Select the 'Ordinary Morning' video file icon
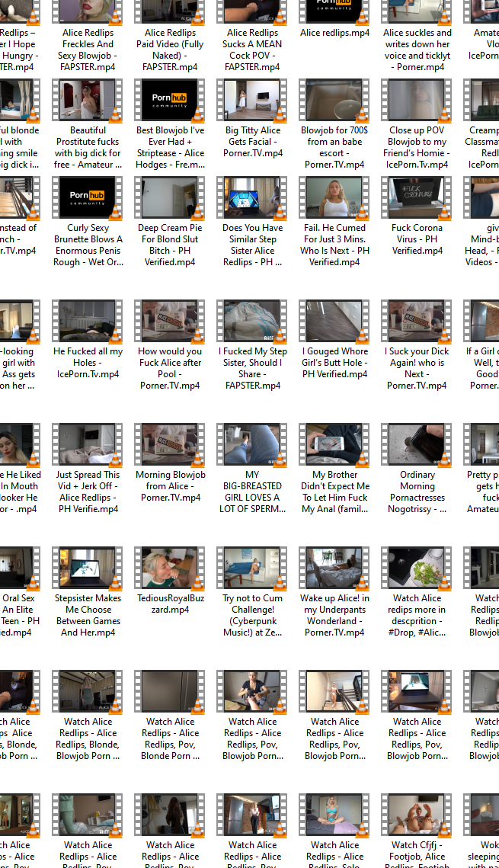The width and height of the screenshot is (499, 868). [417, 445]
